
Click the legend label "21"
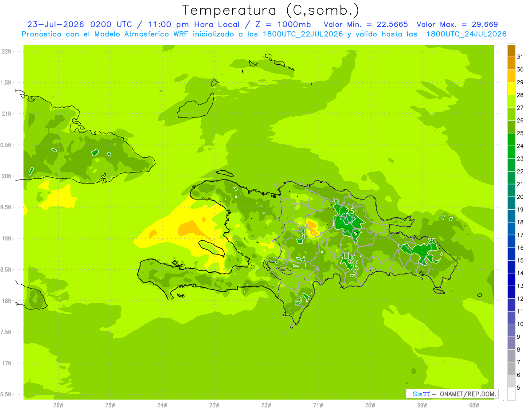[520, 184]
